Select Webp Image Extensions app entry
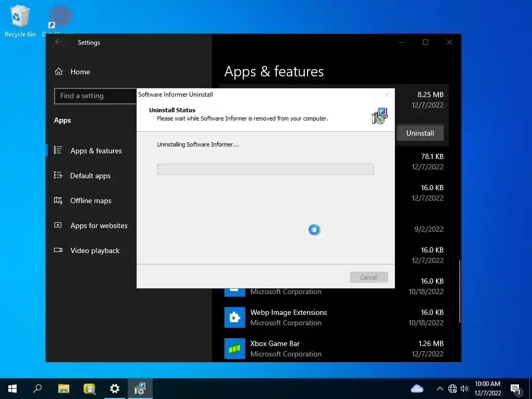Image resolution: width=532 pixels, height=399 pixels. [334, 317]
